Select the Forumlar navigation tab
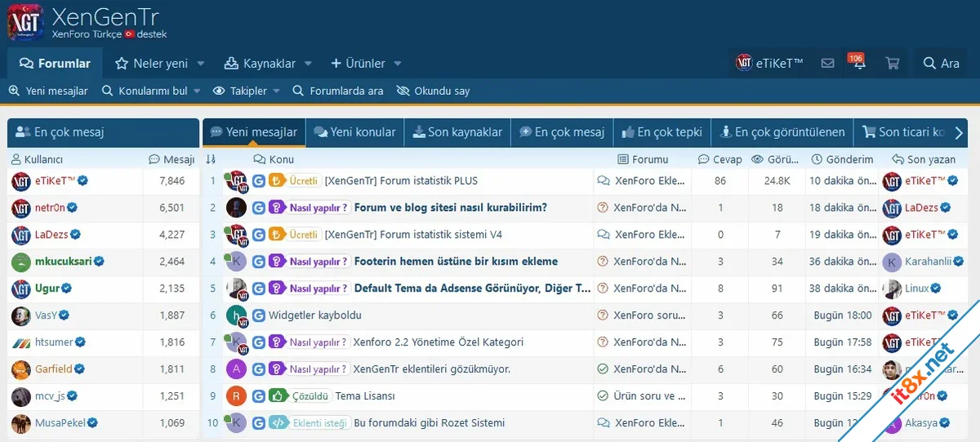Screen dimensions: 980x442 (55, 63)
